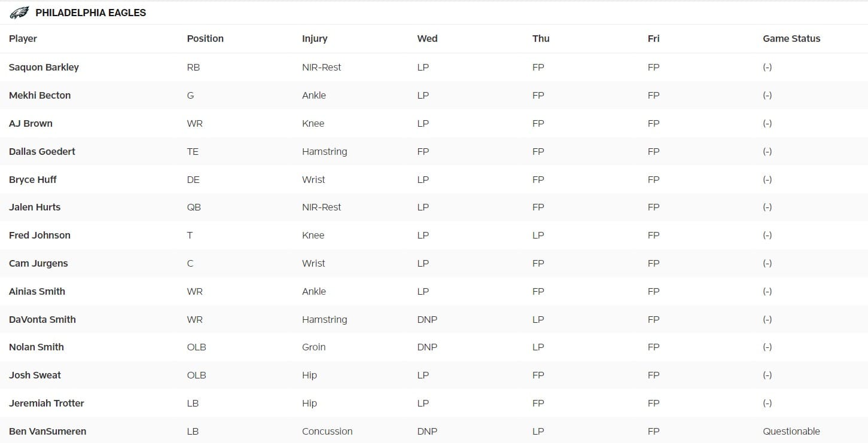The width and height of the screenshot is (868, 443).
Task: Click the Injury column header
Action: pos(315,39)
